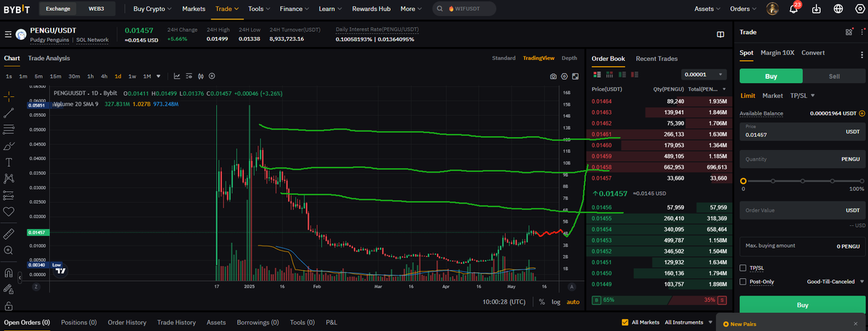Expand the Tools menu
The height and width of the screenshot is (331, 868).
pyautogui.click(x=258, y=9)
